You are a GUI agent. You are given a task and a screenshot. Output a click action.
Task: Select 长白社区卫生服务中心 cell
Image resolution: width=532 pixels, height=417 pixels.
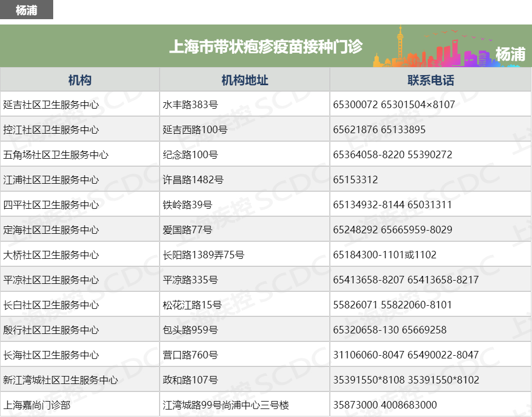click(80, 305)
